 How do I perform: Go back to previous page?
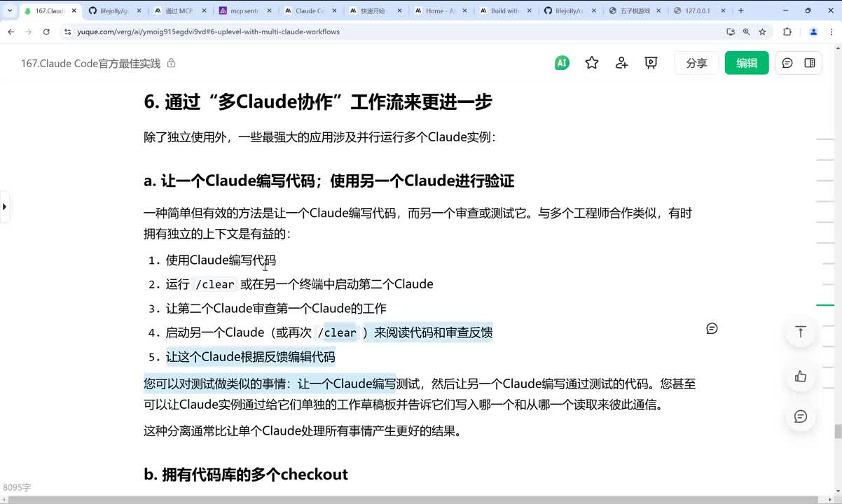tap(11, 31)
